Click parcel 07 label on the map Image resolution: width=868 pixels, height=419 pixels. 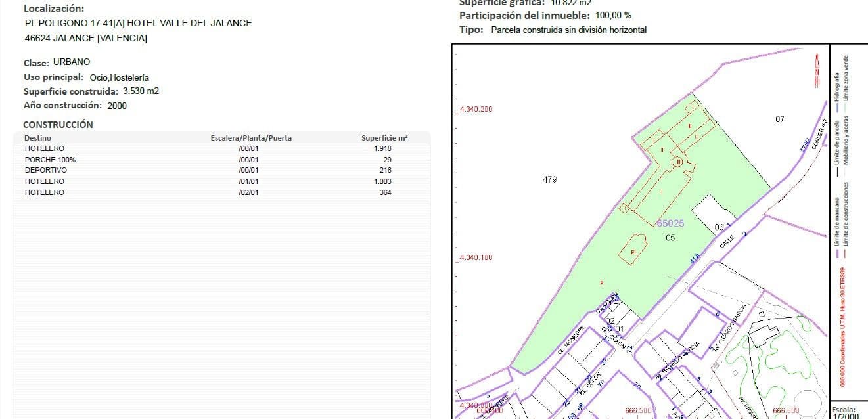(x=779, y=119)
